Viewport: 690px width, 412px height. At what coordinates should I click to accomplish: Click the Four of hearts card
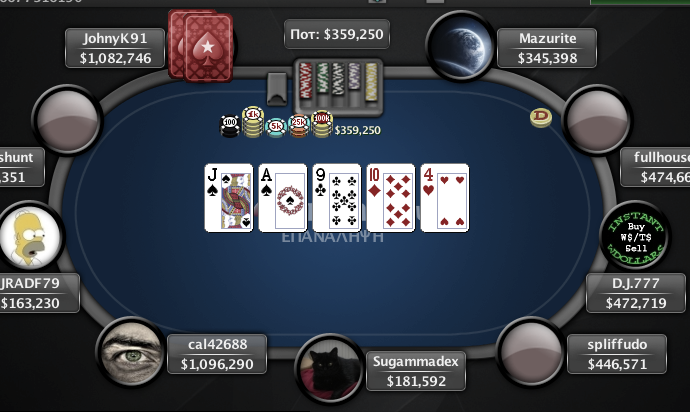445,198
